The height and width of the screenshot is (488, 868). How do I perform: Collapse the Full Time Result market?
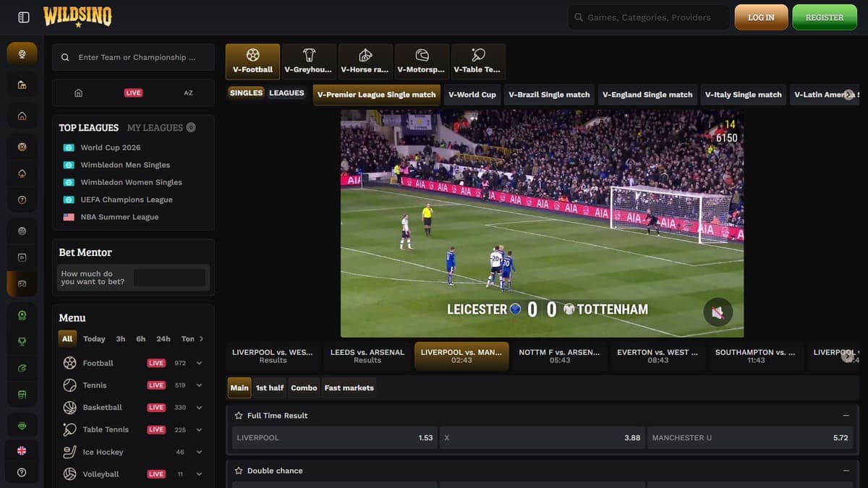click(846, 416)
